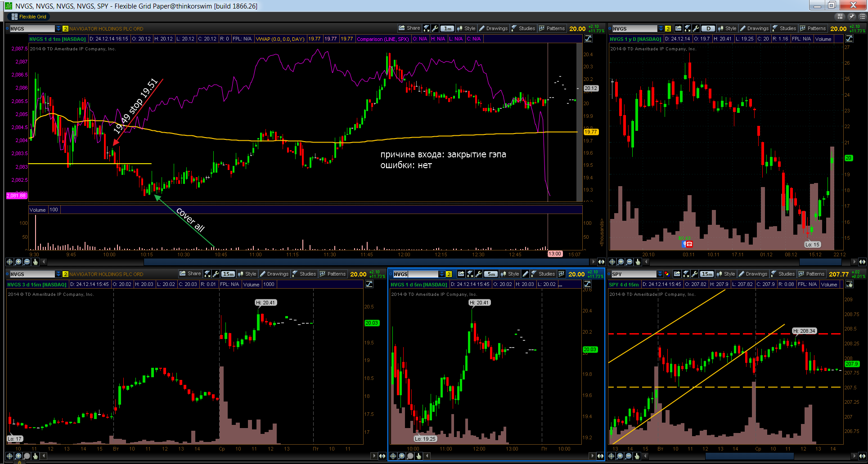The image size is (868, 464).
Task: Toggle scale curve icon of the 5m chart
Action: point(587,284)
